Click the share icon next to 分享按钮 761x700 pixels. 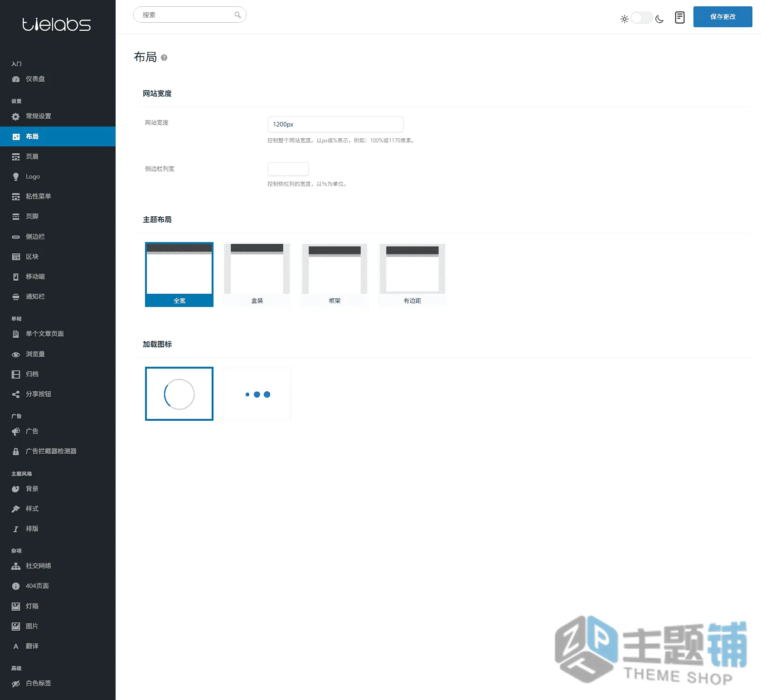point(16,394)
